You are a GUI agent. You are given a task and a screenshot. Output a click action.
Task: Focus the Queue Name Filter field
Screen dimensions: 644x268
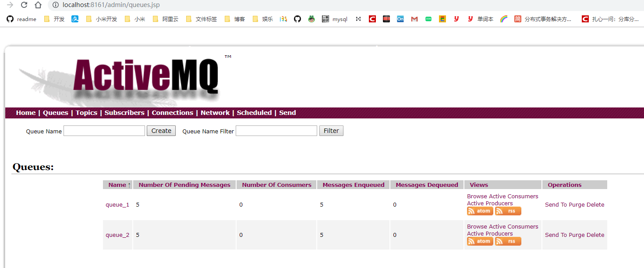pos(276,131)
